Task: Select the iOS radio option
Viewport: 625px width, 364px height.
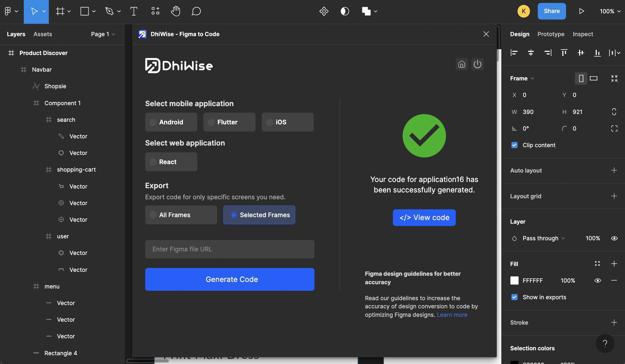Action: click(x=288, y=122)
